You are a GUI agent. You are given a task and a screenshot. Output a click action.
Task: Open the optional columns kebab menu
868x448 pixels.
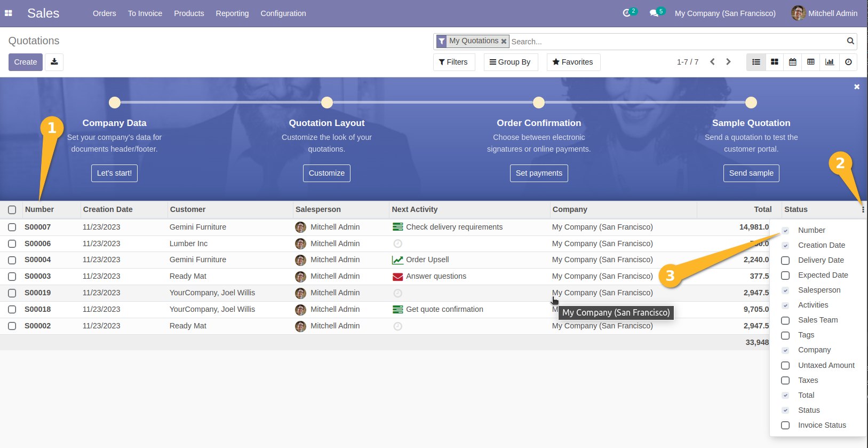(863, 210)
